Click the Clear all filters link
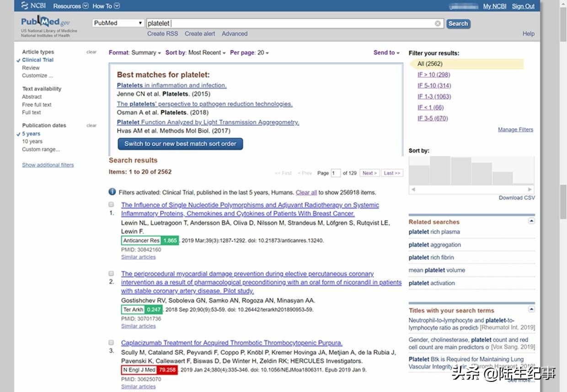 306,193
